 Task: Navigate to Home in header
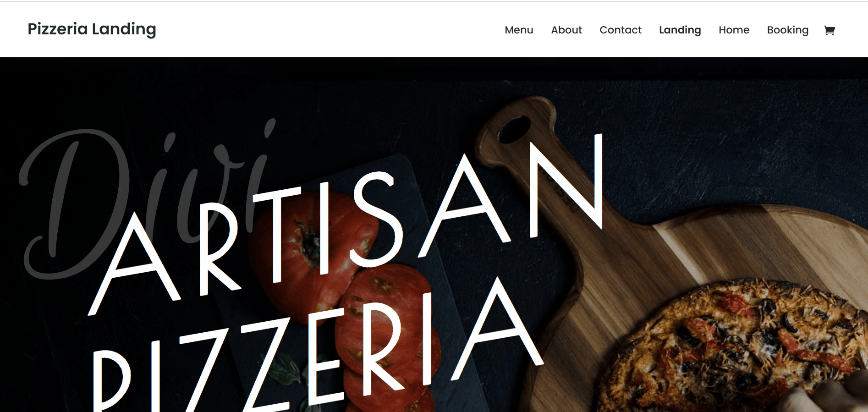734,30
